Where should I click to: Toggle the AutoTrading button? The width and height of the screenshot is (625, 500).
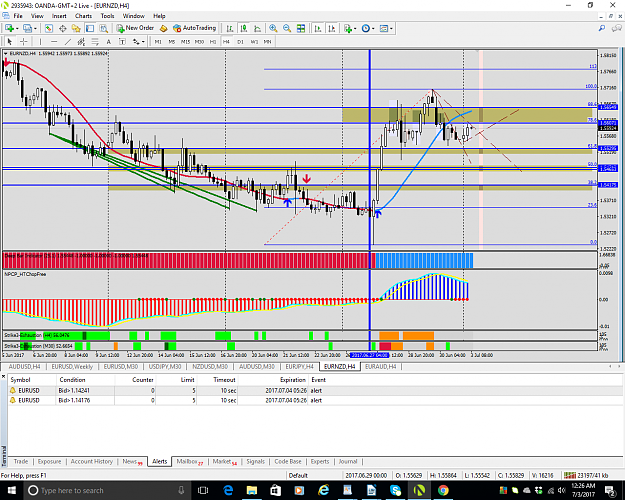tap(195, 28)
